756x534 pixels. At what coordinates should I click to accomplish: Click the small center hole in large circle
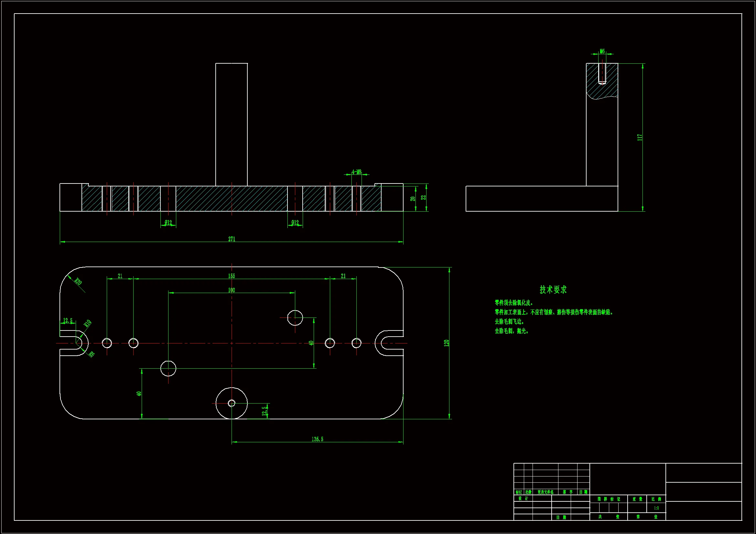click(x=232, y=403)
